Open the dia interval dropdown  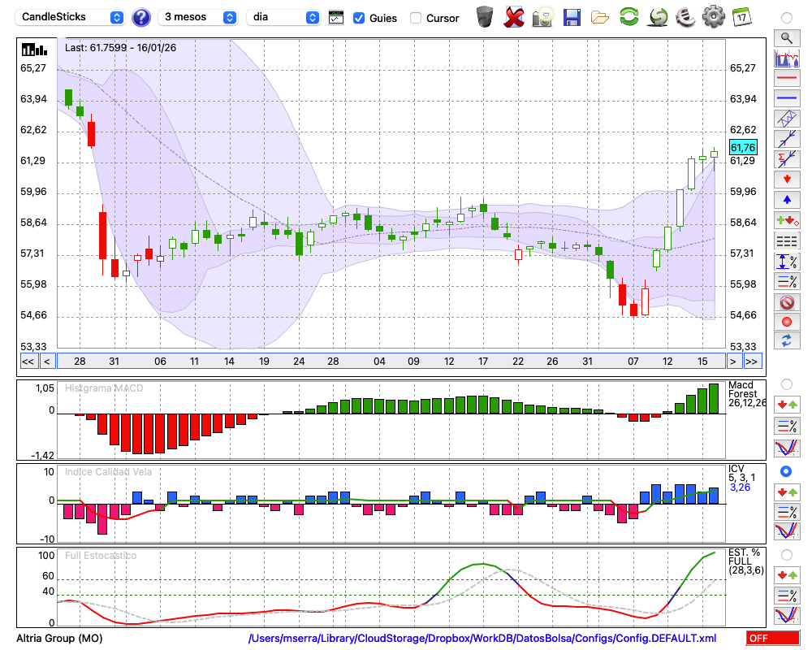click(x=283, y=17)
